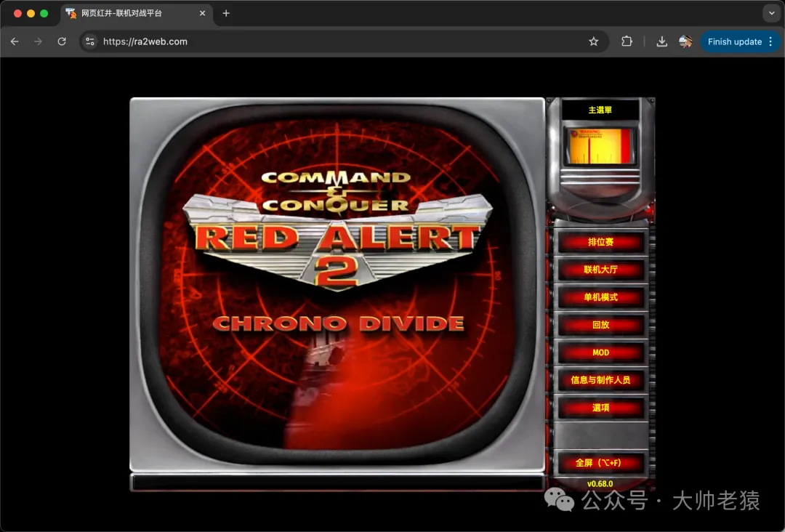Expand the tab search dropdown arrow
785x532 pixels.
(x=771, y=14)
